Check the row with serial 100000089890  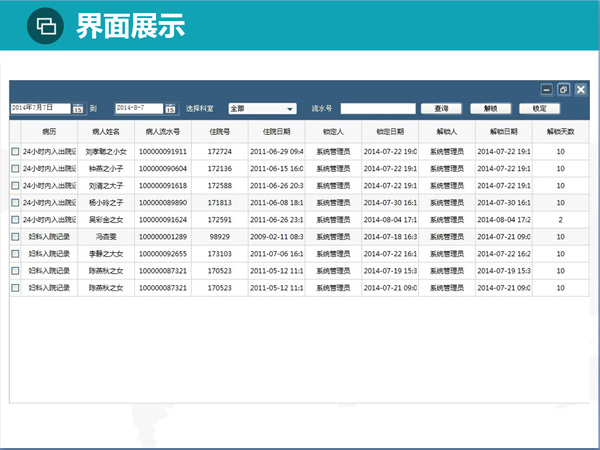click(x=15, y=202)
